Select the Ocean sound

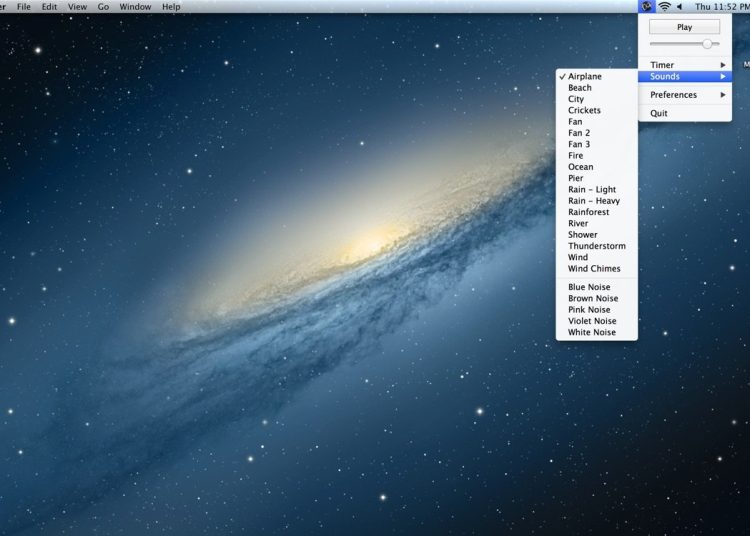[x=596, y=167]
